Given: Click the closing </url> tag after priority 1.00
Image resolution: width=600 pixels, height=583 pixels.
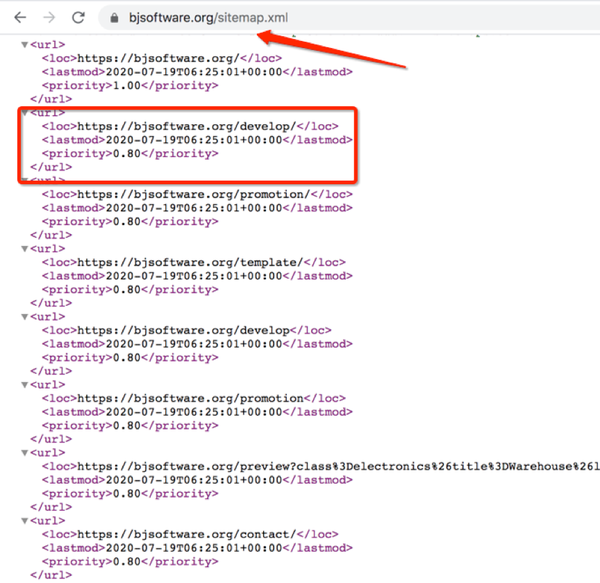Looking at the screenshot, I should point(51,99).
